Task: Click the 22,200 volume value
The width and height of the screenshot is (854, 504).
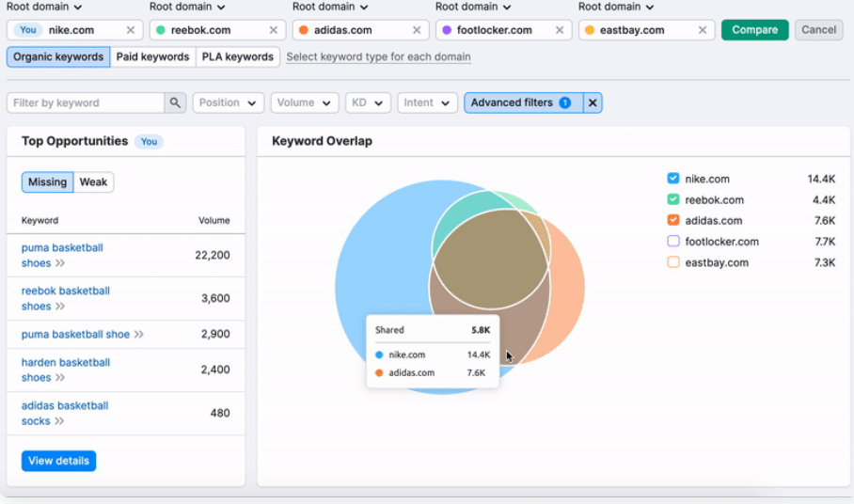Action: pyautogui.click(x=213, y=255)
